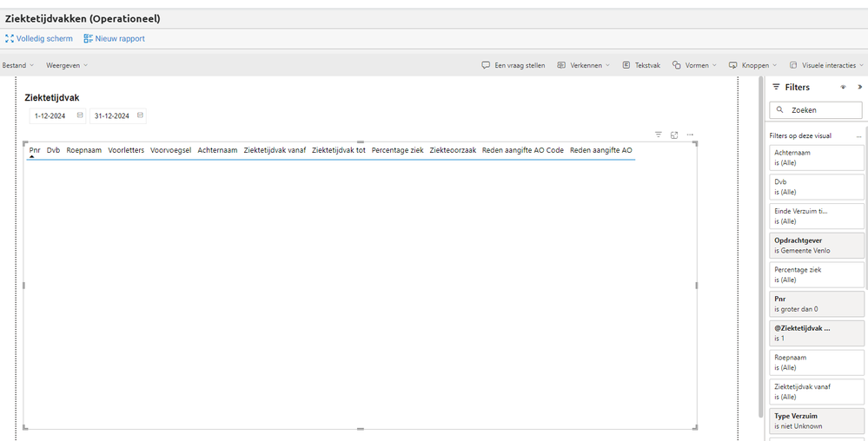
Task: Toggle the Filters pane eye icon
Action: click(843, 87)
